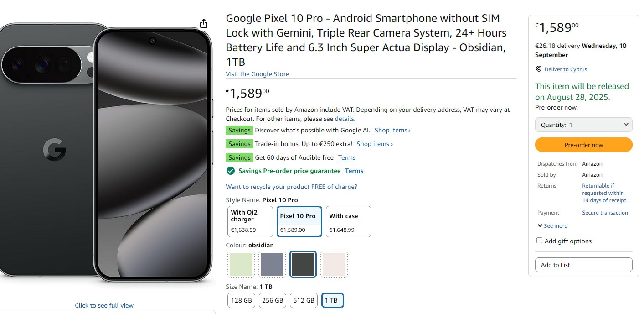The image size is (644, 314).
Task: Open Deliver to Cyprus location link
Action: tap(566, 69)
